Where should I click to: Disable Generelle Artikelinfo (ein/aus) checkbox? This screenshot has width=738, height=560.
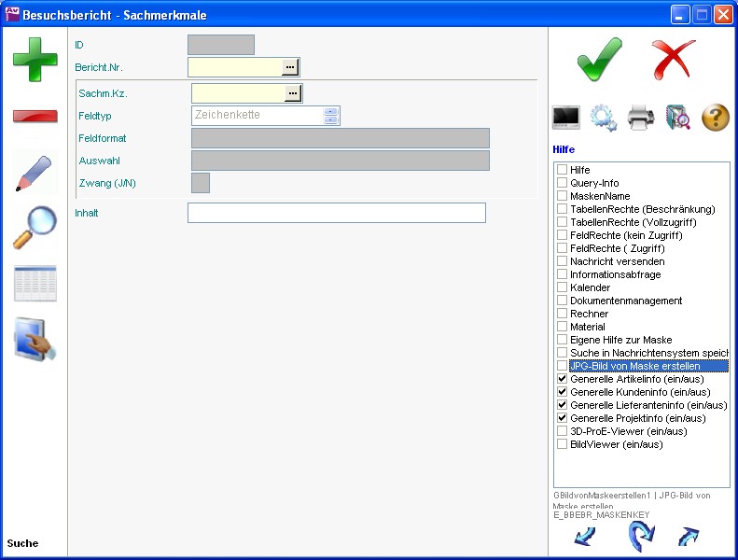tap(562, 380)
